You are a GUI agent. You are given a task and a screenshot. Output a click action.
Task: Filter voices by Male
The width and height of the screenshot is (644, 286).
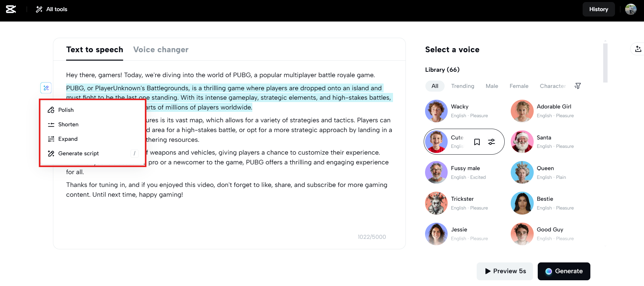[x=492, y=86]
